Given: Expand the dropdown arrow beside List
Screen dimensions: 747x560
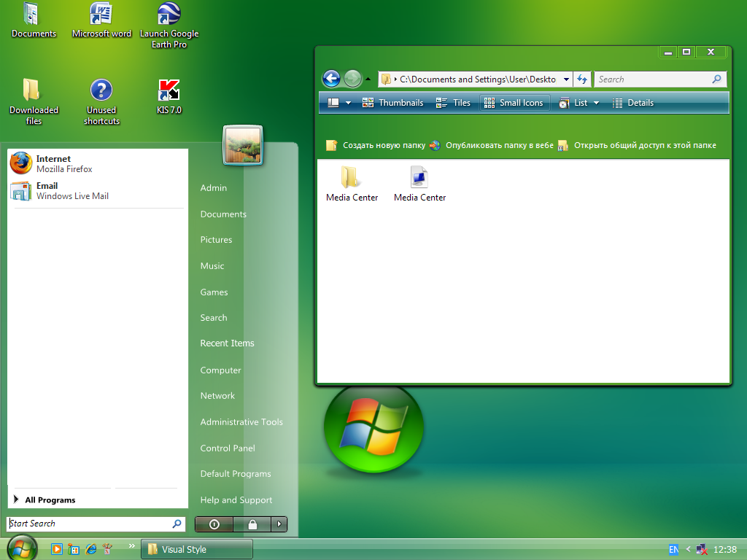Looking at the screenshot, I should [596, 103].
